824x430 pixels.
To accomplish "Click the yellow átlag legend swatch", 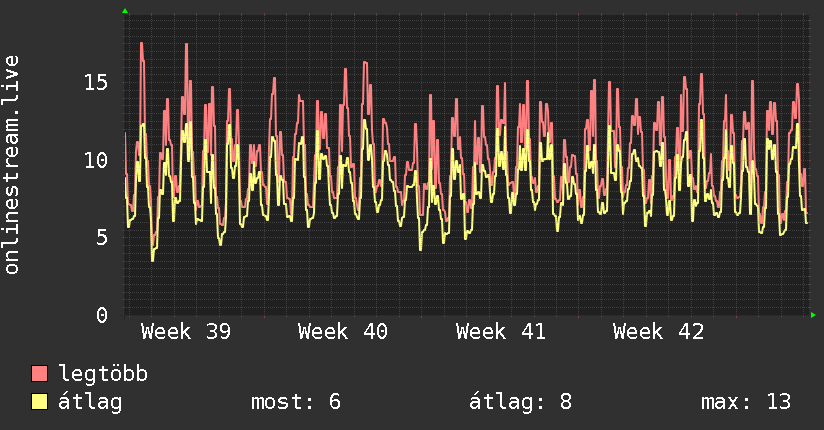I will pyautogui.click(x=39, y=402).
